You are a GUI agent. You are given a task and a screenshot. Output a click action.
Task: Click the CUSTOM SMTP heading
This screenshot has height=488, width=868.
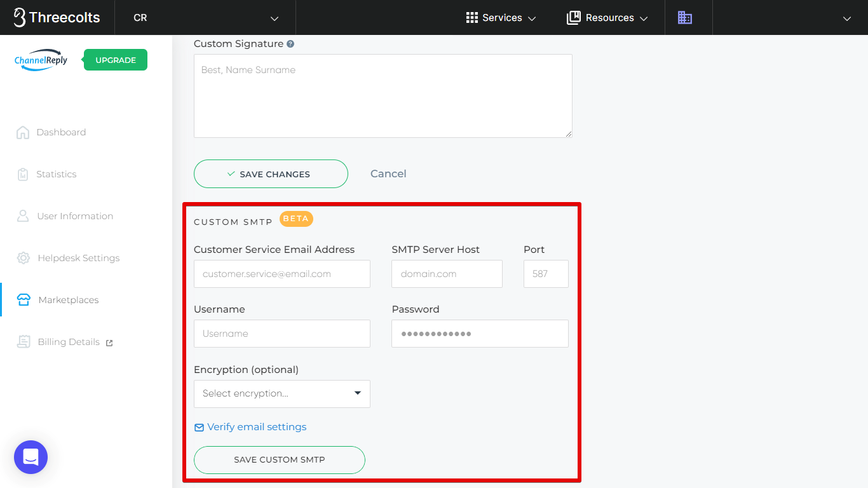(233, 222)
